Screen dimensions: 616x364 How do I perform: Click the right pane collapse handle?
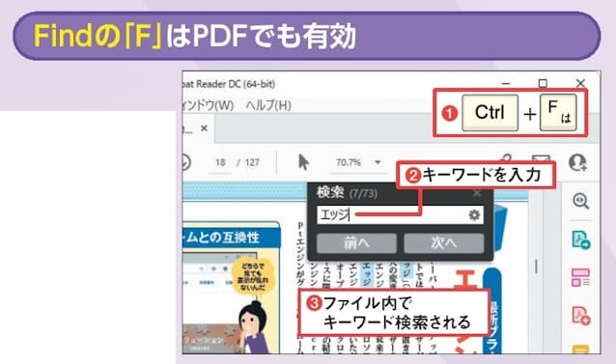[536, 266]
